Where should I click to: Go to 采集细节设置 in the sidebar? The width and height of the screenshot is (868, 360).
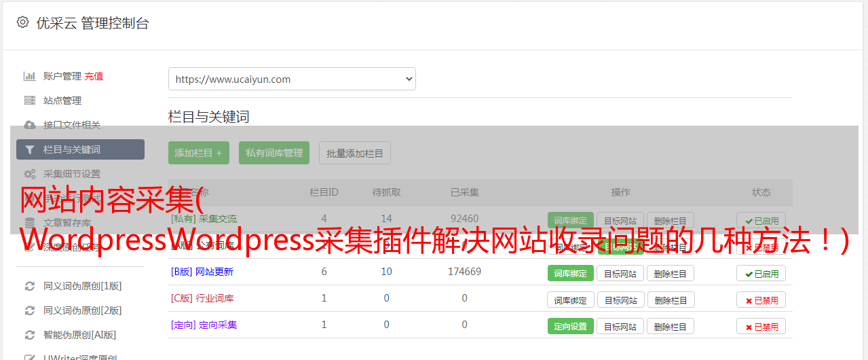[72, 174]
